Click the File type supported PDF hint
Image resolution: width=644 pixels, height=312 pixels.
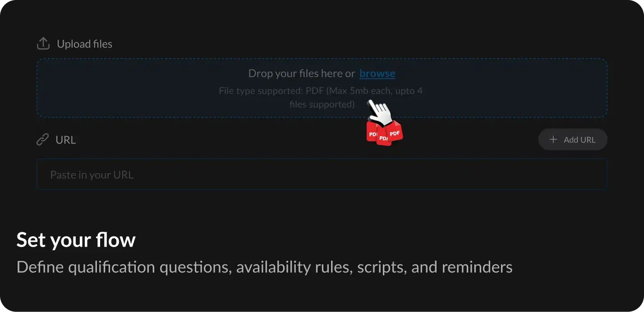tap(321, 91)
